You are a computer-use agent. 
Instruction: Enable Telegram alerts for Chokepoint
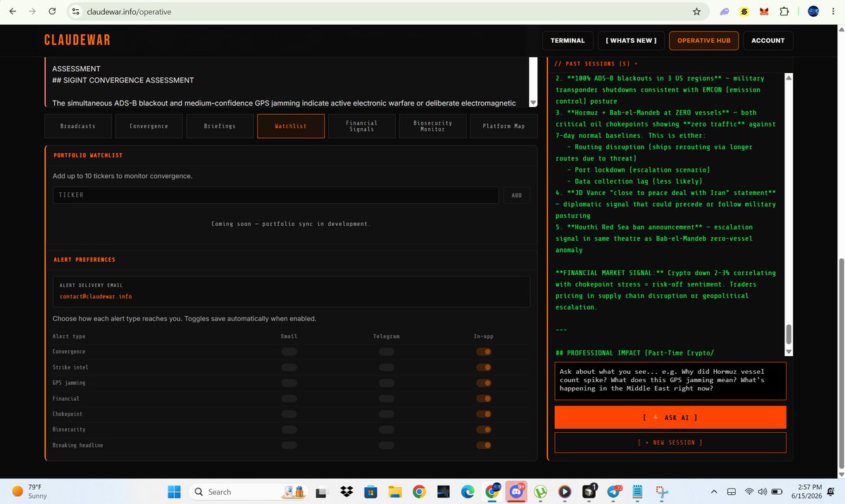click(x=386, y=414)
